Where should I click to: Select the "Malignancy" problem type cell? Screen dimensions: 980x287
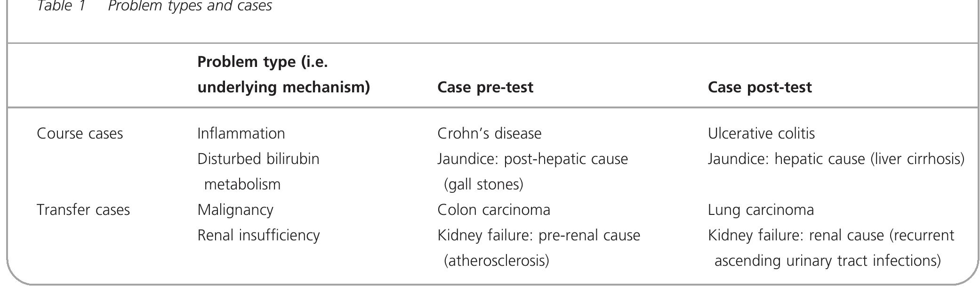click(235, 210)
